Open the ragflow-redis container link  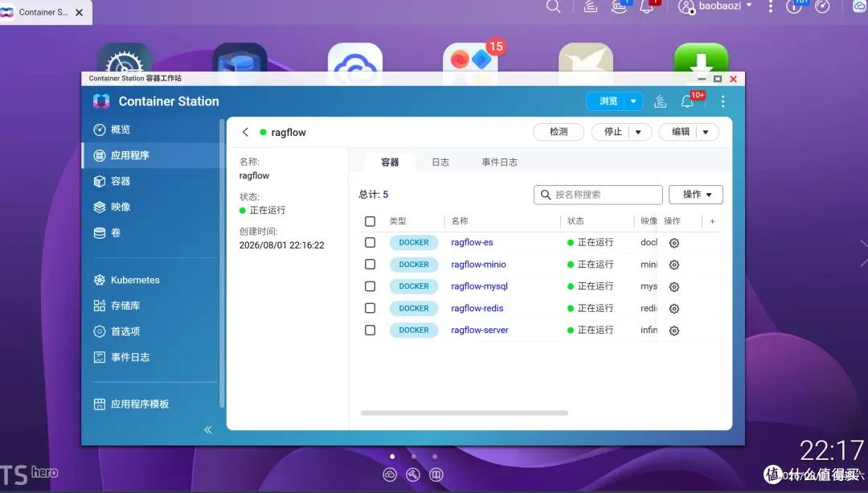click(477, 308)
